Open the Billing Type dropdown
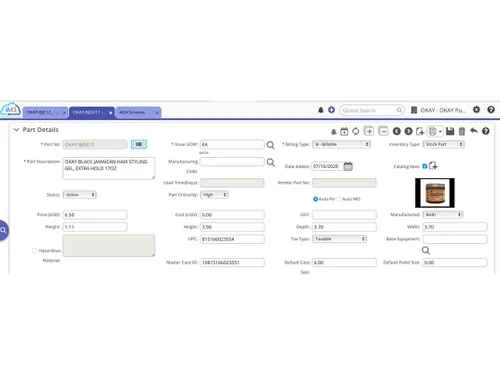 [x=342, y=144]
